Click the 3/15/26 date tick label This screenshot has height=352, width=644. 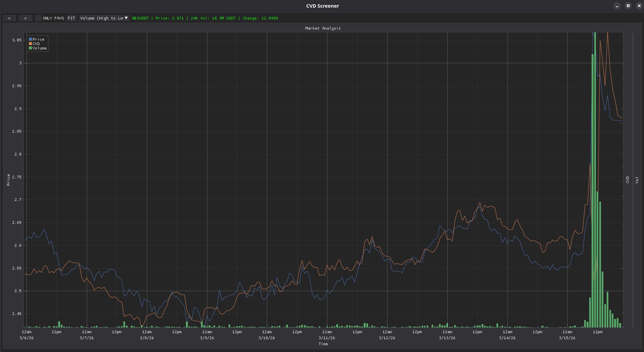pos(567,338)
